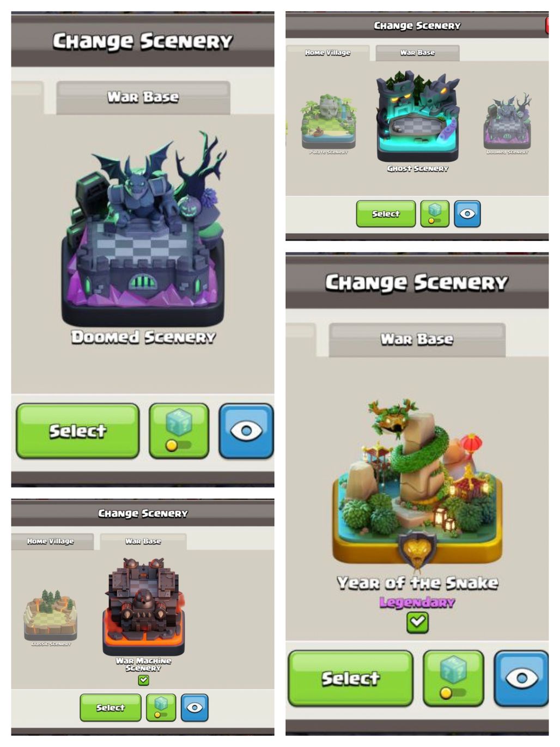Choose the small Doomed Scenery thumbnail
Viewport: 560px width, 747px height.
pyautogui.click(x=507, y=124)
